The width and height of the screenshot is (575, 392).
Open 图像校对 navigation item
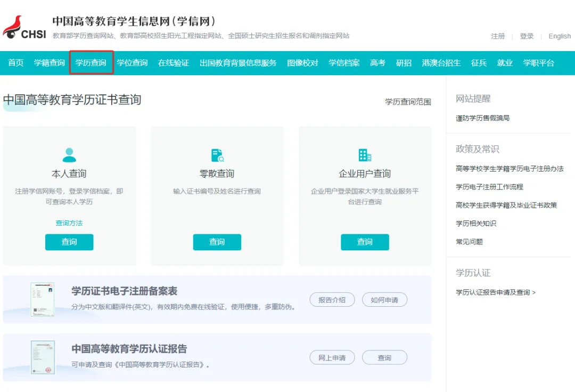302,63
